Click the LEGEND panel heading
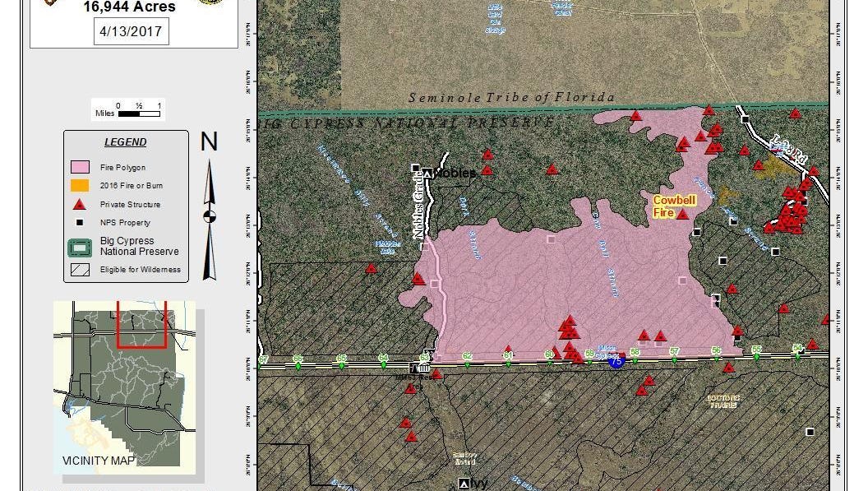The image size is (868, 491). point(125,141)
